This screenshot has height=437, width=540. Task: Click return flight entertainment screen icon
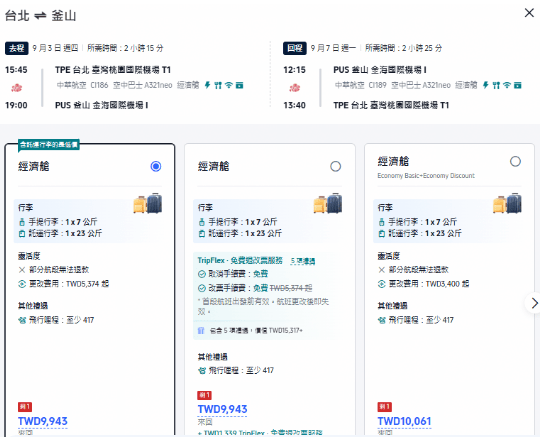pos(518,85)
